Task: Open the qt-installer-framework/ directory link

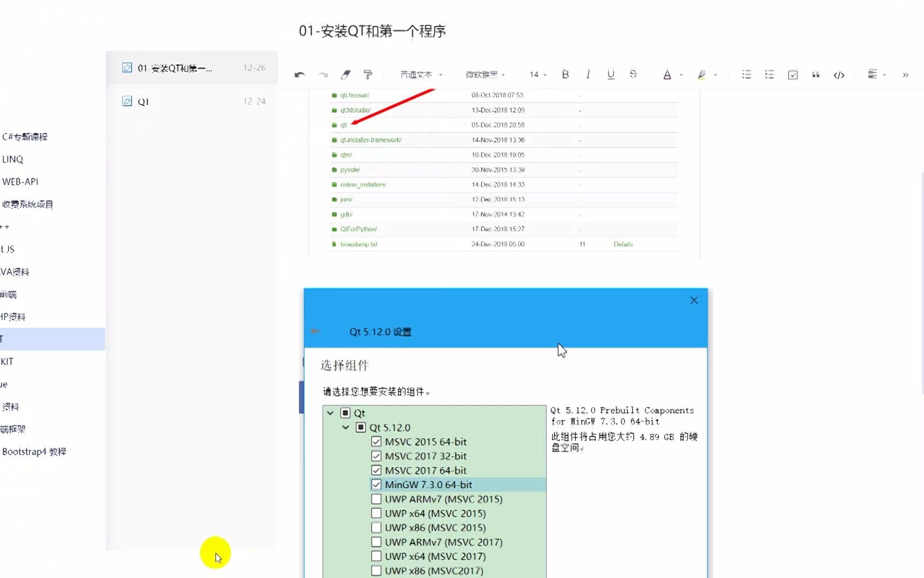Action: point(371,140)
